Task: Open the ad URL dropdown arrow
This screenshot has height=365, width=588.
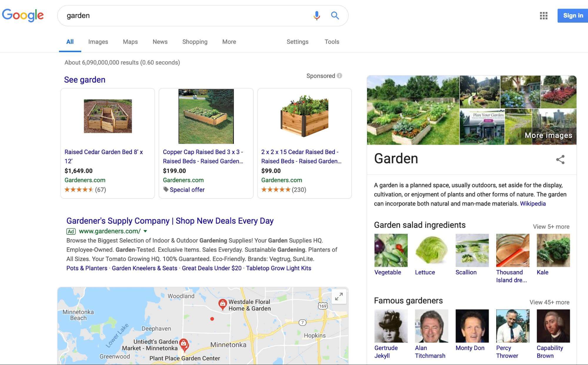Action: pyautogui.click(x=145, y=231)
